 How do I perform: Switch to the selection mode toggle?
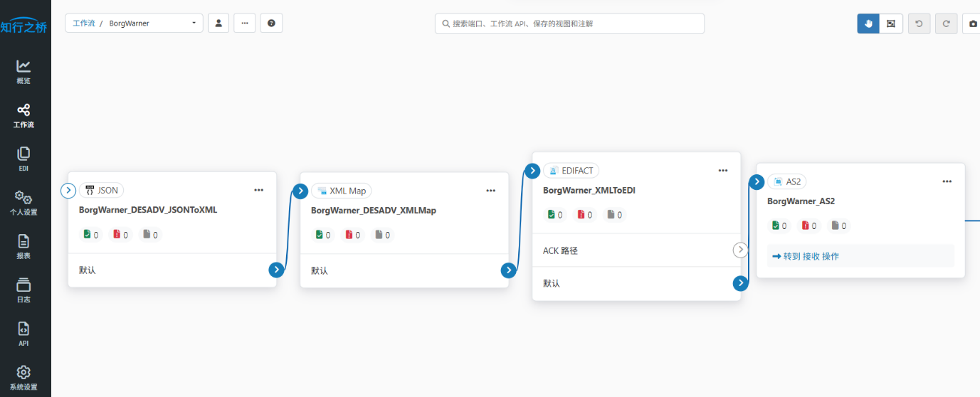pos(891,23)
